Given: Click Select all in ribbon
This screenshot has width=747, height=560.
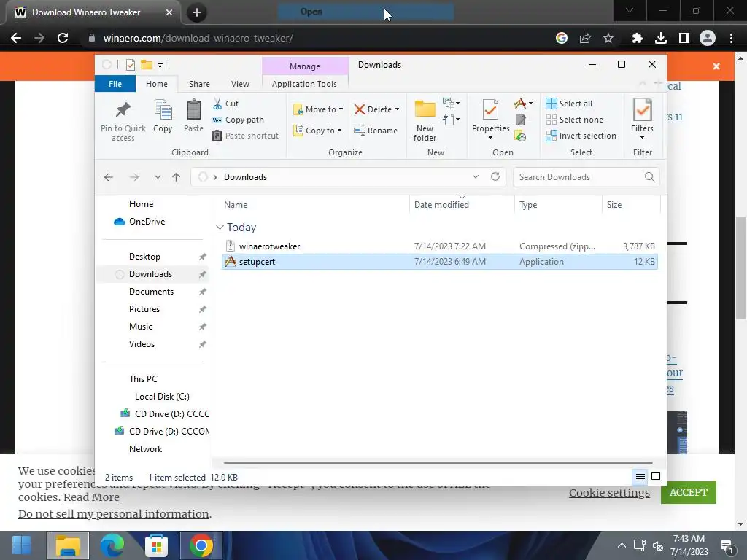Looking at the screenshot, I should [x=569, y=104].
